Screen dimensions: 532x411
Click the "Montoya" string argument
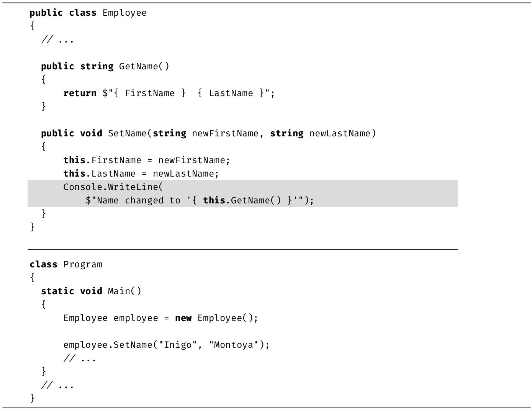pyautogui.click(x=234, y=345)
